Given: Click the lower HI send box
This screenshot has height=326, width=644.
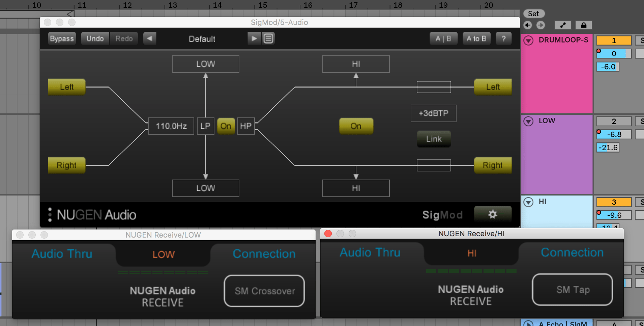Looking at the screenshot, I should click(x=356, y=188).
